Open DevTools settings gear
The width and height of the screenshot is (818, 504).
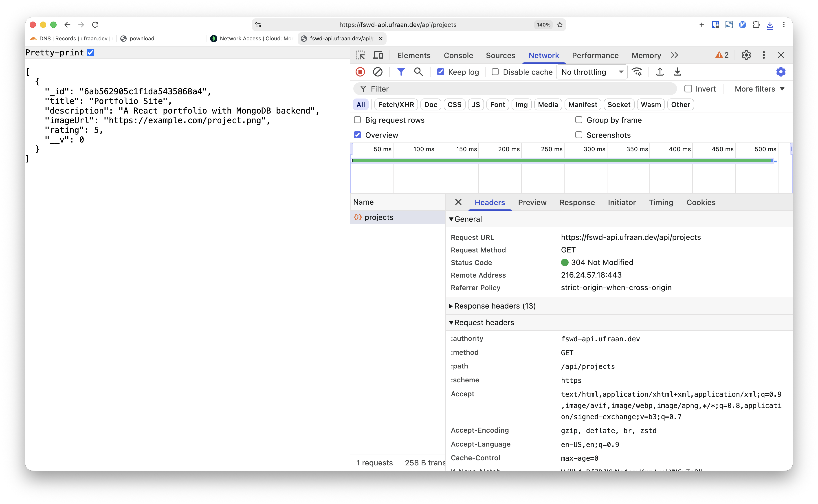tap(746, 55)
